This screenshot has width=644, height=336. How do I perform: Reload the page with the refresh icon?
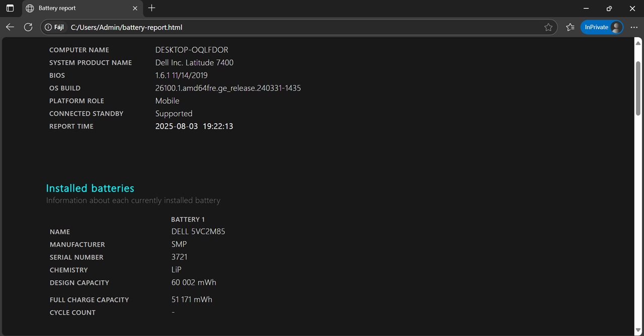pos(28,27)
